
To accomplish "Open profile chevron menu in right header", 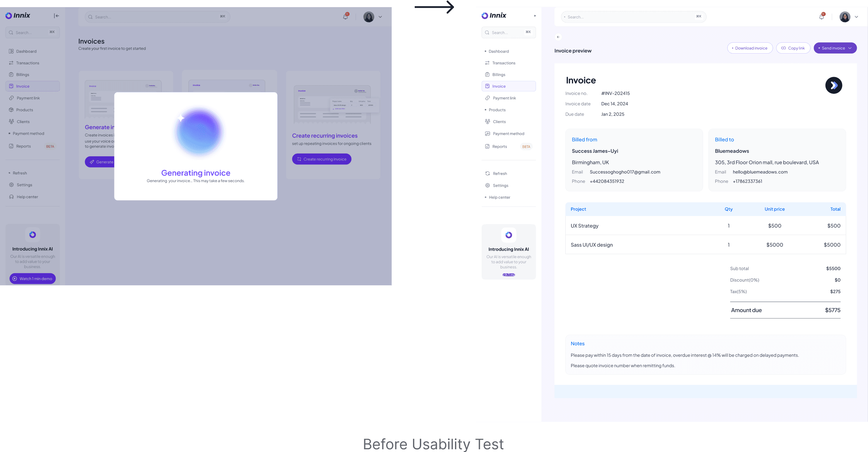I will coord(856,17).
